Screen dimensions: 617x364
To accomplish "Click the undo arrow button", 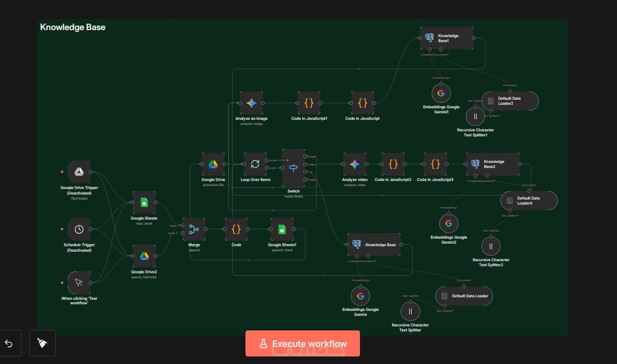I will (9, 343).
